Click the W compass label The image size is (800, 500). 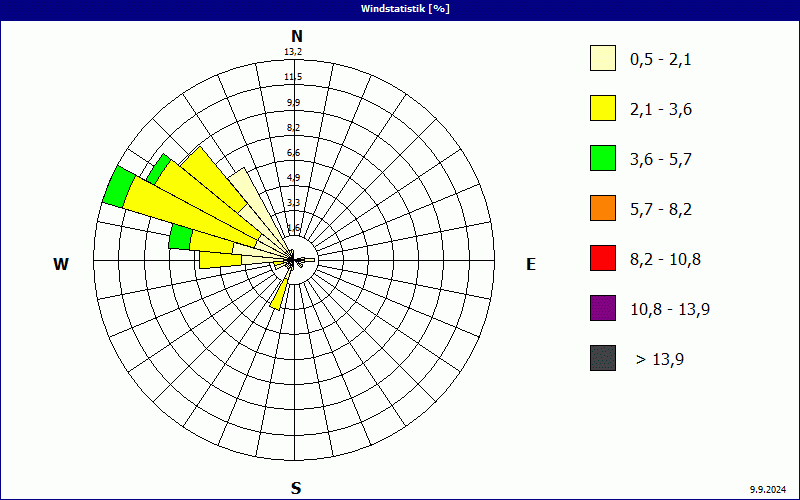61,264
